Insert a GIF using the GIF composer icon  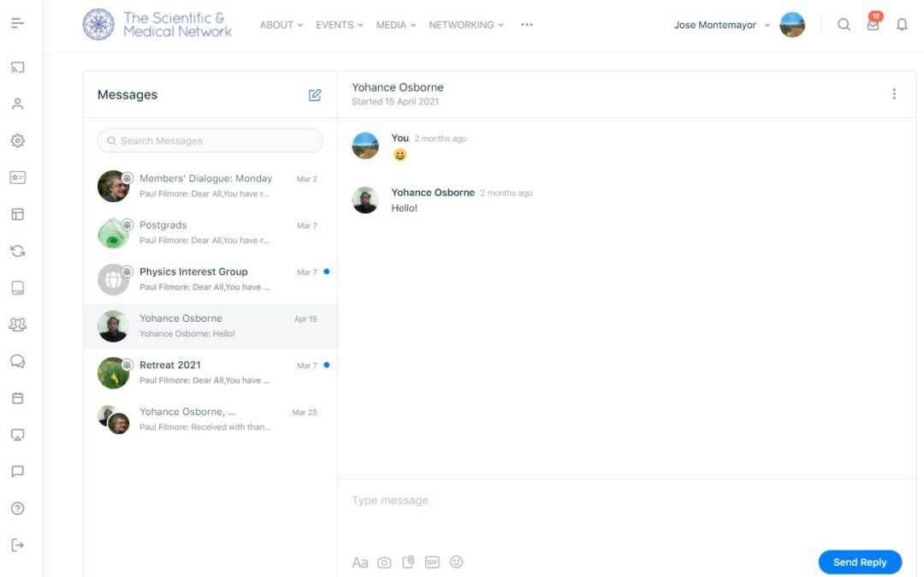coord(432,562)
